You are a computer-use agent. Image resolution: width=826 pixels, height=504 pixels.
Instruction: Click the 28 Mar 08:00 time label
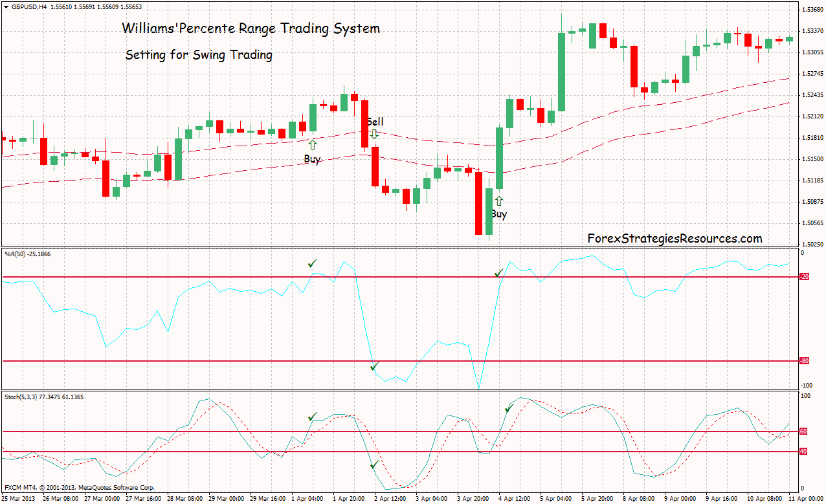(185, 499)
